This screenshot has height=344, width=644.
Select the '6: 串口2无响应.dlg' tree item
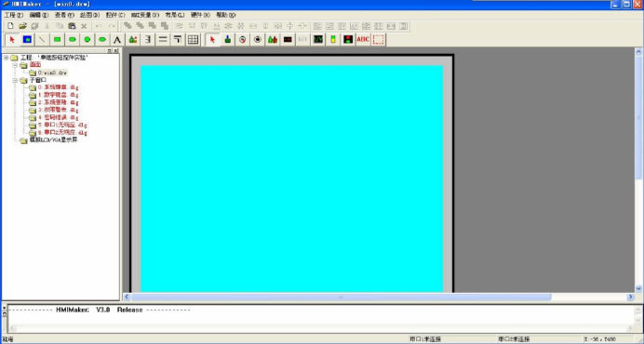(x=62, y=133)
